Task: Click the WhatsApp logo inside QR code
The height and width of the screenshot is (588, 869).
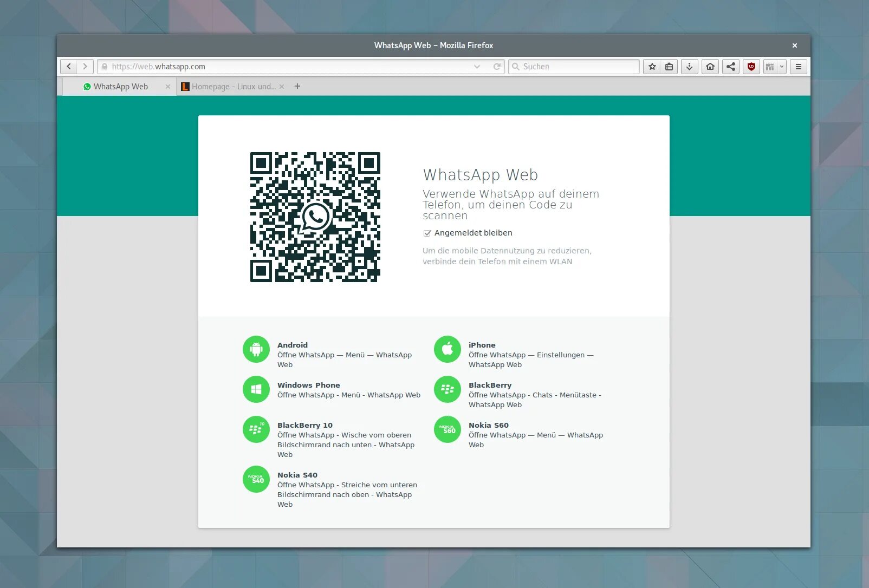Action: point(315,217)
